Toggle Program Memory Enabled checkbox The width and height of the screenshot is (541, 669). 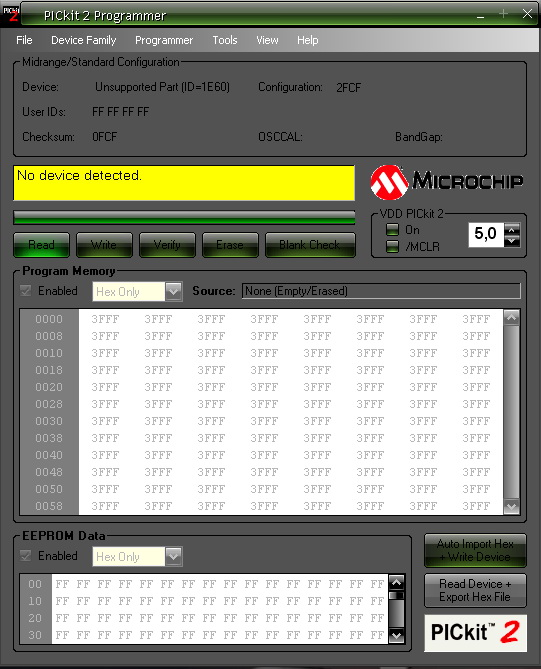click(26, 291)
